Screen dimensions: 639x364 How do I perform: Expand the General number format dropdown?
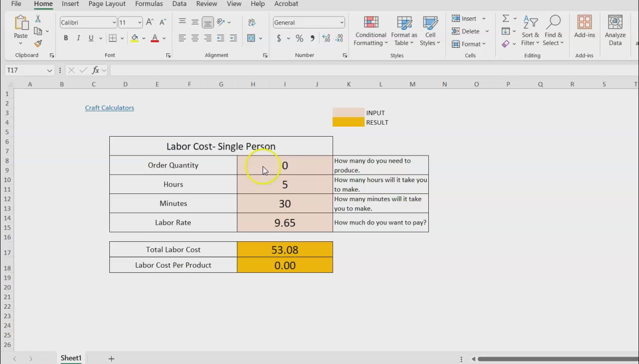341,22
